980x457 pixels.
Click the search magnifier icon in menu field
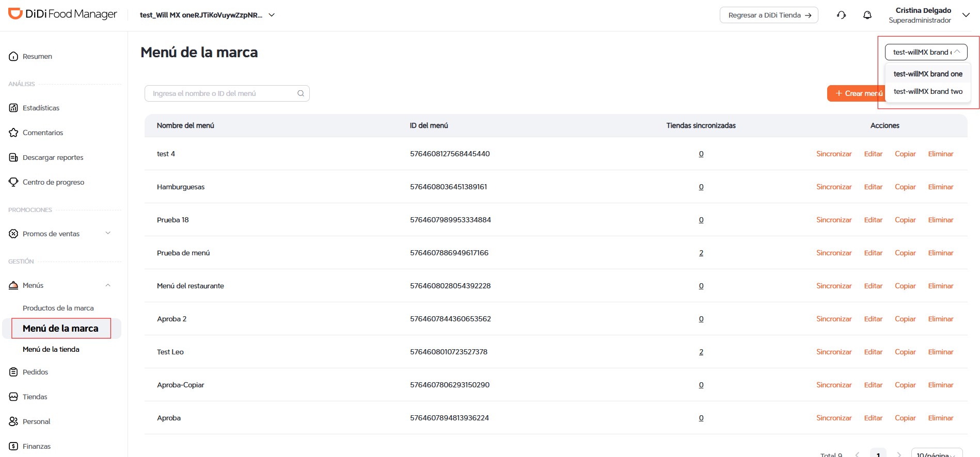[x=301, y=93]
